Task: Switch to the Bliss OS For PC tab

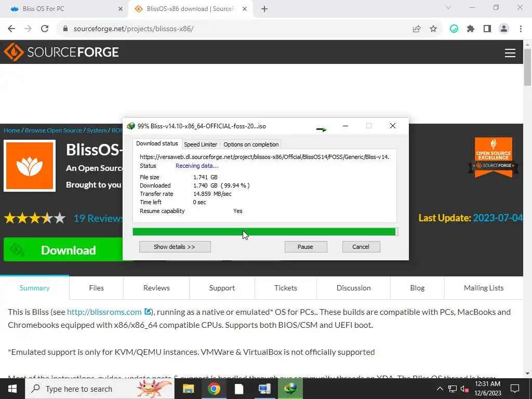Action: coord(64,9)
